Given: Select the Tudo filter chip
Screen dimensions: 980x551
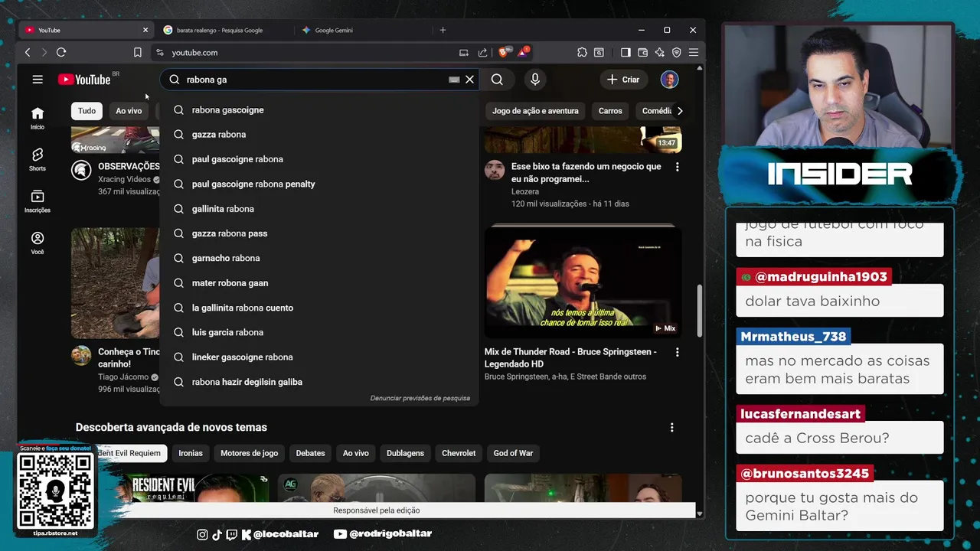Looking at the screenshot, I should (87, 111).
